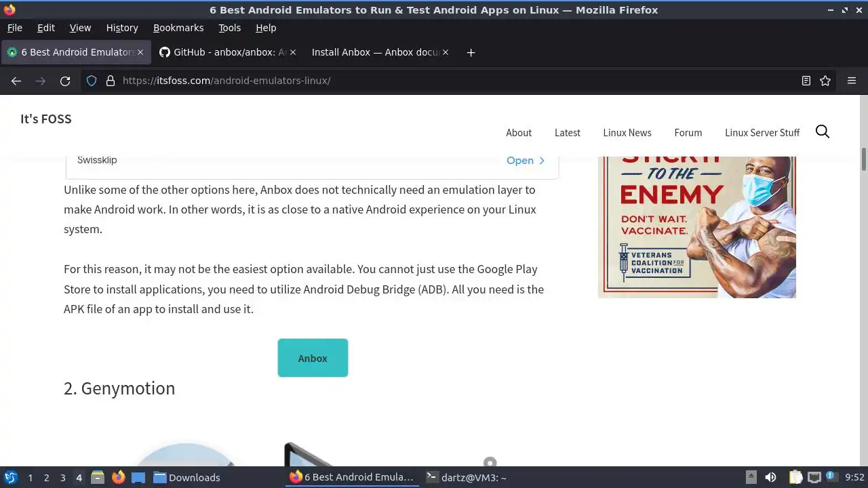Open the Linux Server Stuff link
This screenshot has height=488, width=868.
[x=762, y=133]
